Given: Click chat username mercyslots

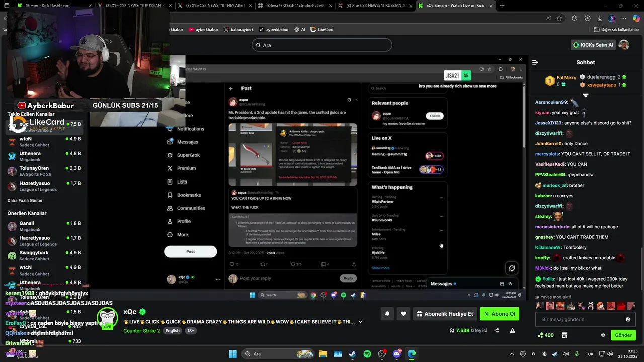Looking at the screenshot, I should [x=547, y=154].
